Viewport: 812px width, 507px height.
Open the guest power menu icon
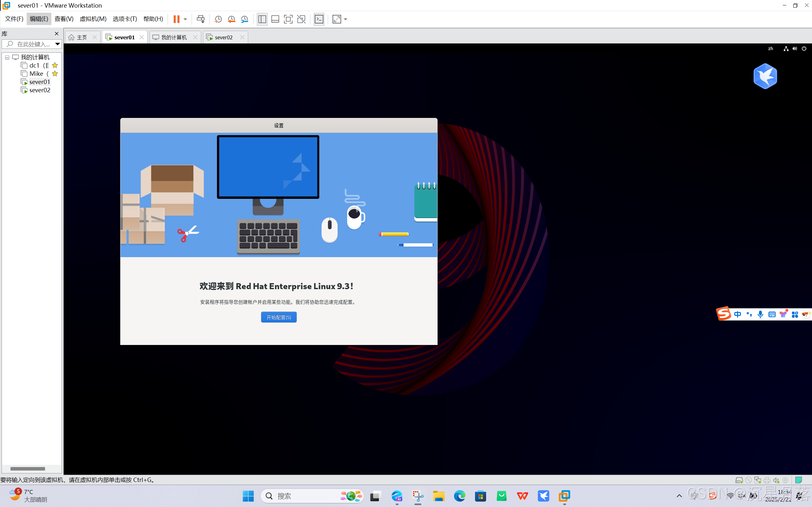[804, 49]
